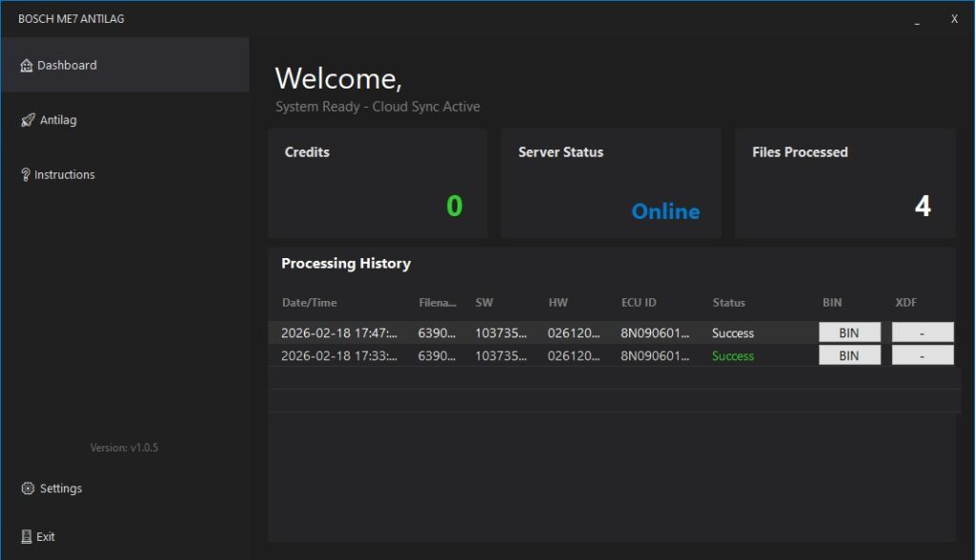The height and width of the screenshot is (560, 976).
Task: Click the Files Processed count 4
Action: [923, 206]
